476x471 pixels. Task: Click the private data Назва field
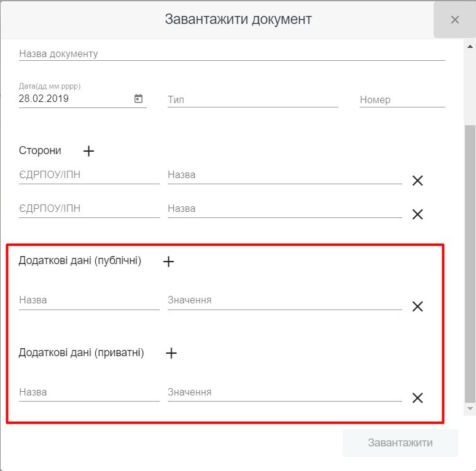coord(89,392)
